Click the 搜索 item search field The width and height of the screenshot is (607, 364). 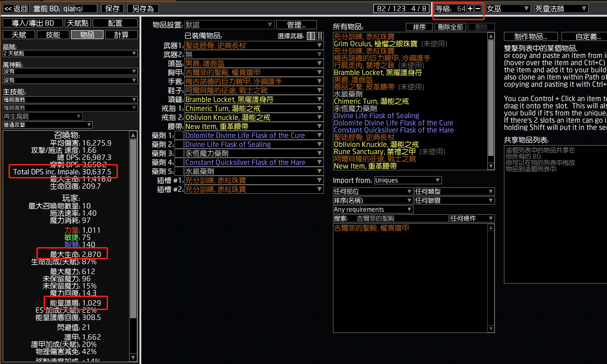pyautogui.click(x=402, y=218)
